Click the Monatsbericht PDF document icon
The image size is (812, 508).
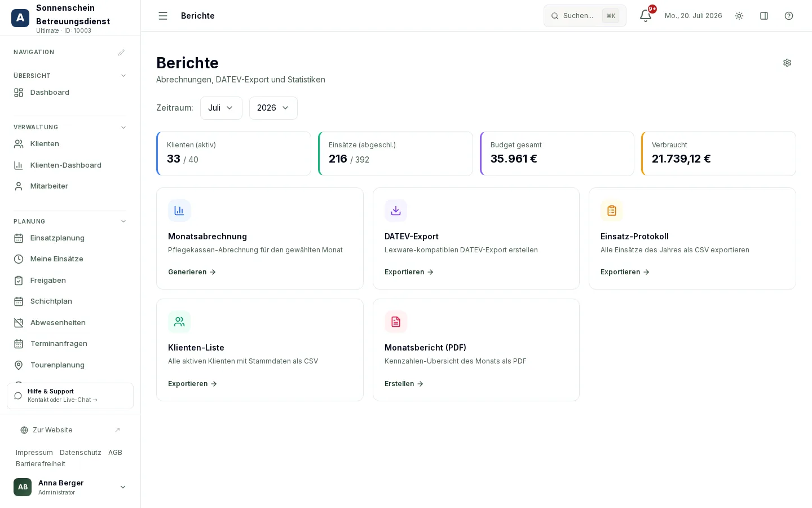click(x=396, y=322)
